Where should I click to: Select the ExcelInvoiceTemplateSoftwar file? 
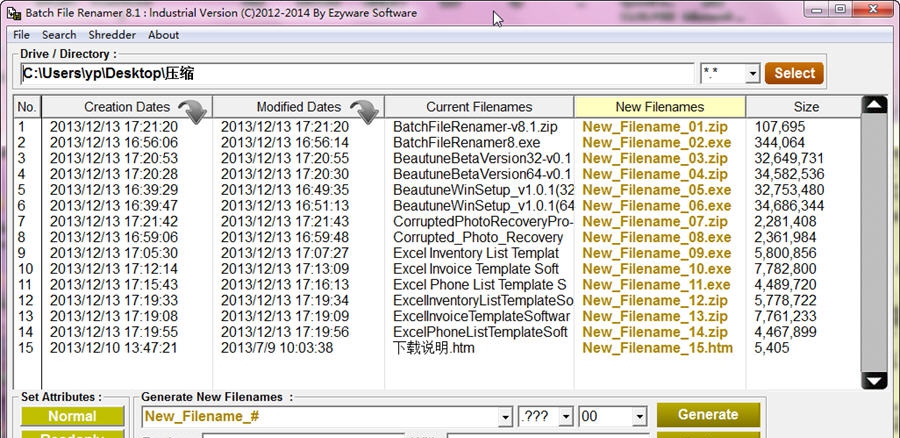tap(482, 316)
